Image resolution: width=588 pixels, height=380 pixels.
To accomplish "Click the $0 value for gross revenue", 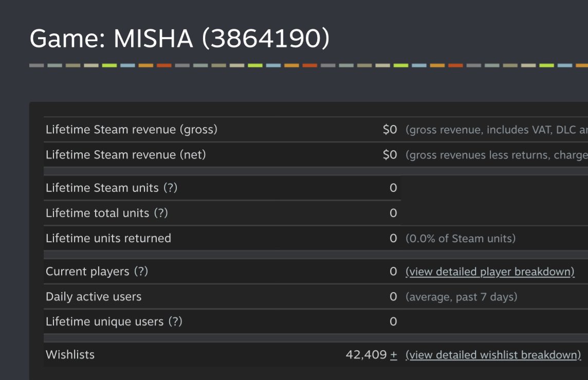I will 390,130.
